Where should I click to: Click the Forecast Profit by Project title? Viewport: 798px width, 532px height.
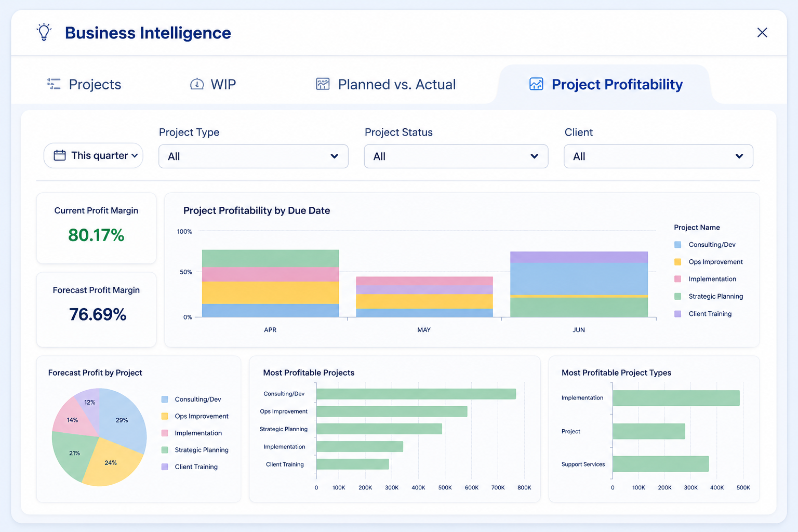tap(95, 373)
